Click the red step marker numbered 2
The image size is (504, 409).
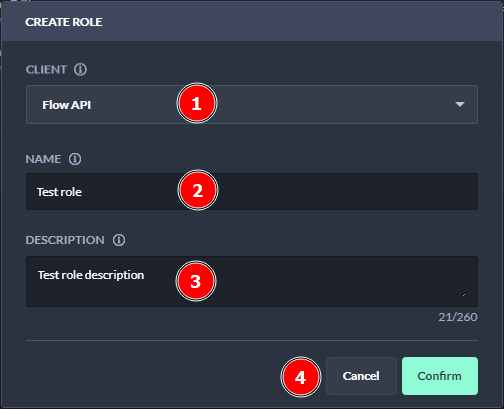[x=198, y=190]
